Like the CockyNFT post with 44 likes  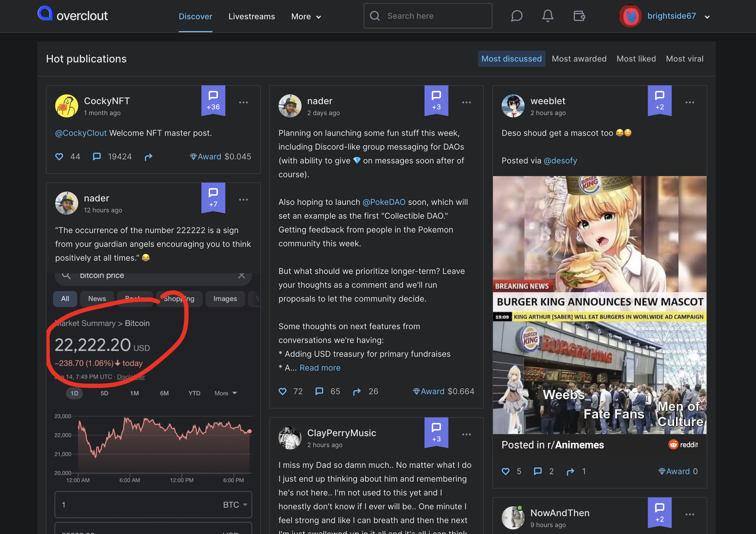point(59,157)
